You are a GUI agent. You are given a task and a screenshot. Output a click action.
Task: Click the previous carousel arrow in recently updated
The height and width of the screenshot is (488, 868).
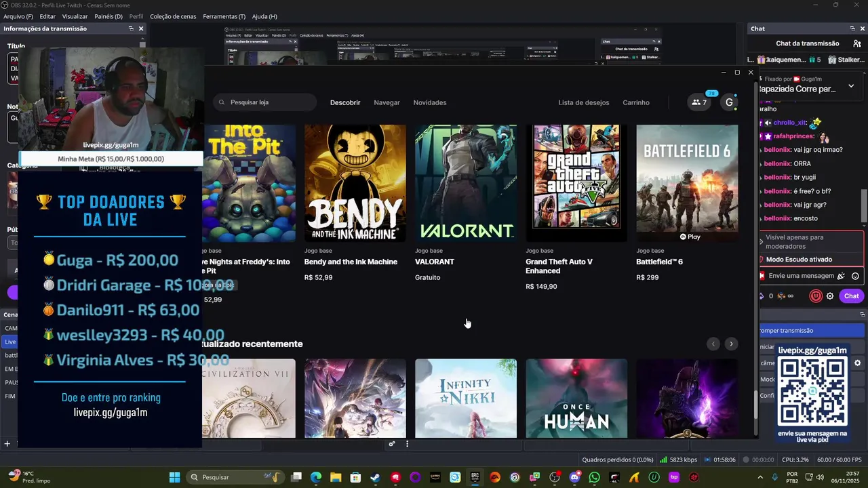click(713, 344)
